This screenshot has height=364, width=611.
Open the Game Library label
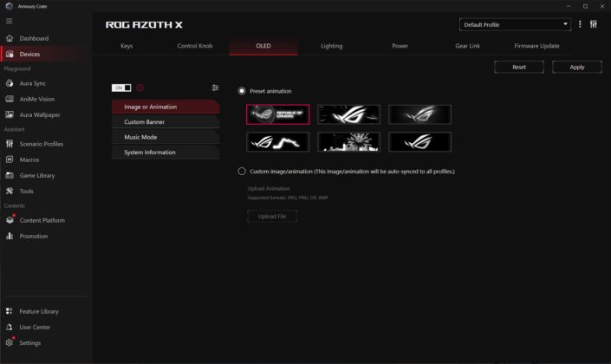click(37, 175)
